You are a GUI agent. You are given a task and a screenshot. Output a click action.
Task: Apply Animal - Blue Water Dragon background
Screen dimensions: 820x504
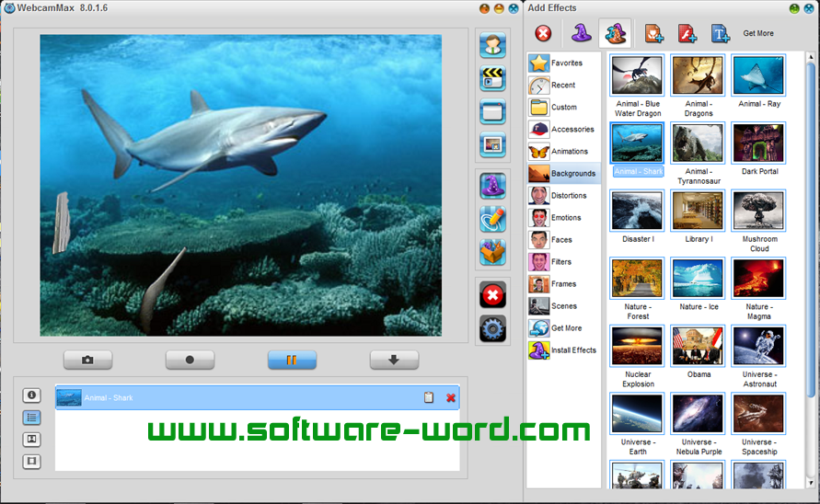point(637,75)
